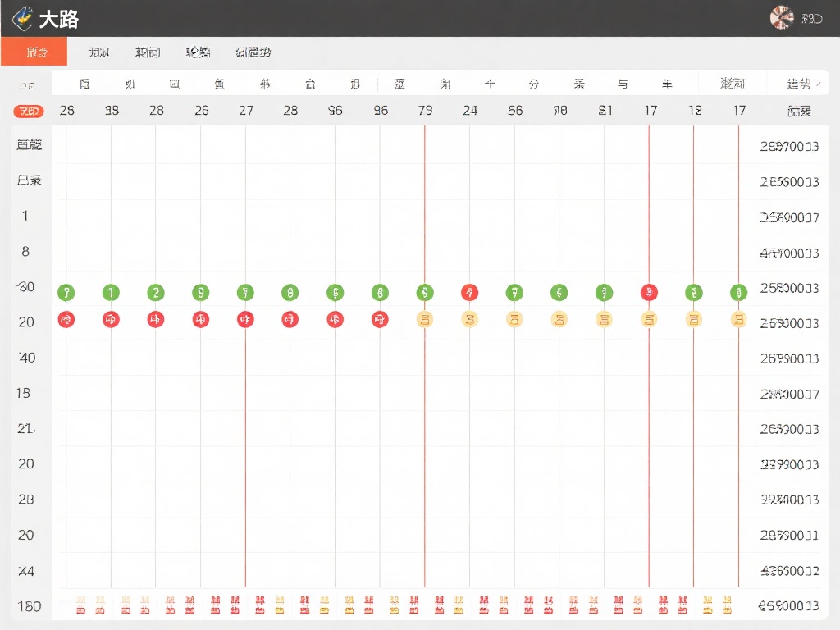
Task: Click the number 79 in the header row
Action: [x=425, y=111]
